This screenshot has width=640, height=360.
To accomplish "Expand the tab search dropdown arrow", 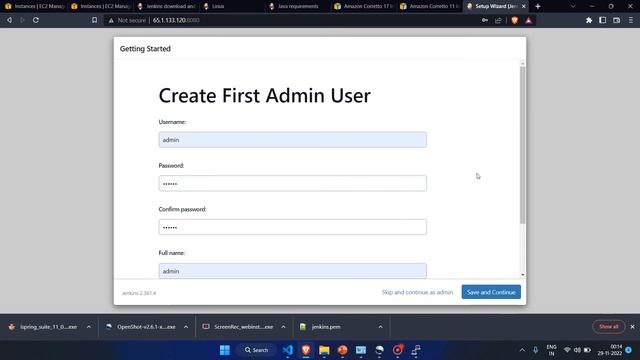I will point(573,6).
